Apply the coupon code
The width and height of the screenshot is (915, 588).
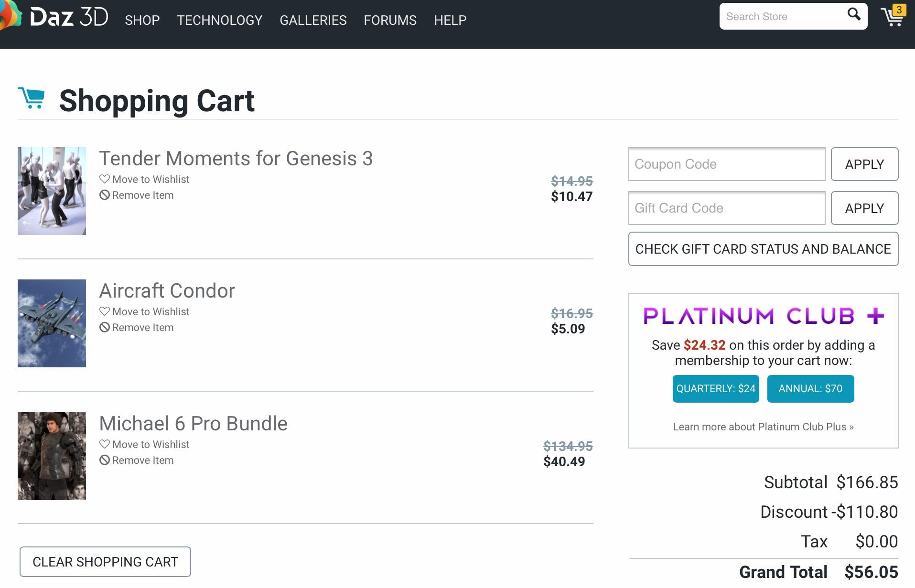click(864, 164)
